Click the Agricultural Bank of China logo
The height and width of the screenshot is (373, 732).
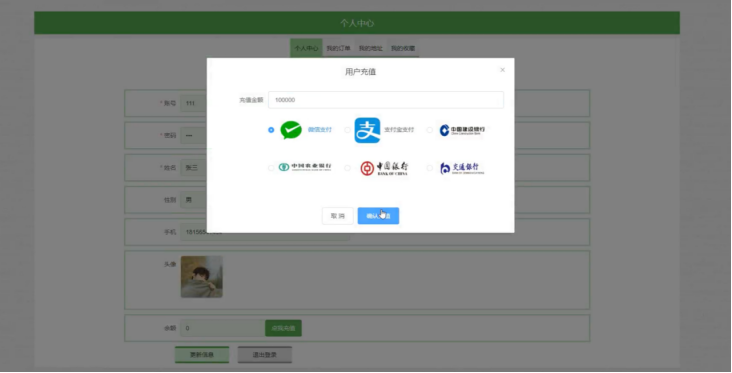[305, 167]
